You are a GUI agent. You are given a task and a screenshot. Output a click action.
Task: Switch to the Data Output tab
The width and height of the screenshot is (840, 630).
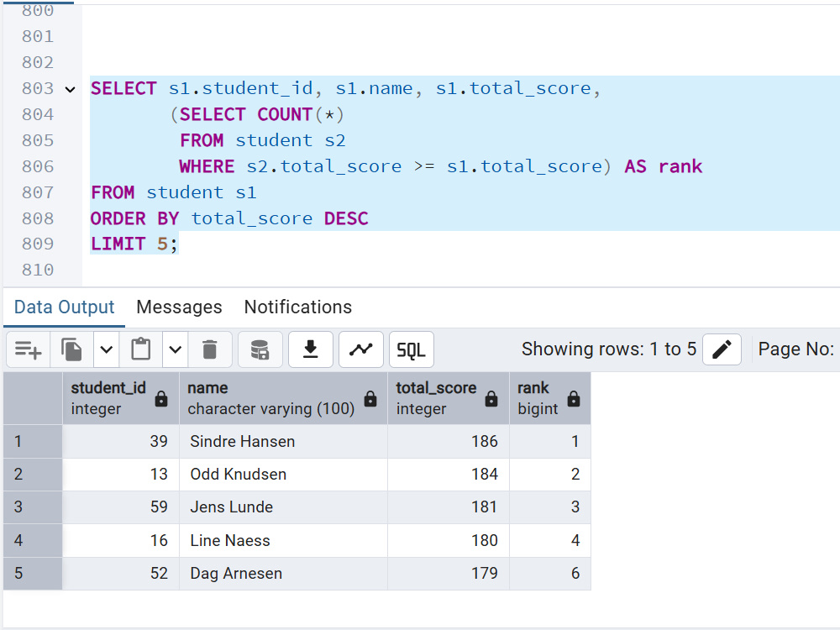pos(65,307)
